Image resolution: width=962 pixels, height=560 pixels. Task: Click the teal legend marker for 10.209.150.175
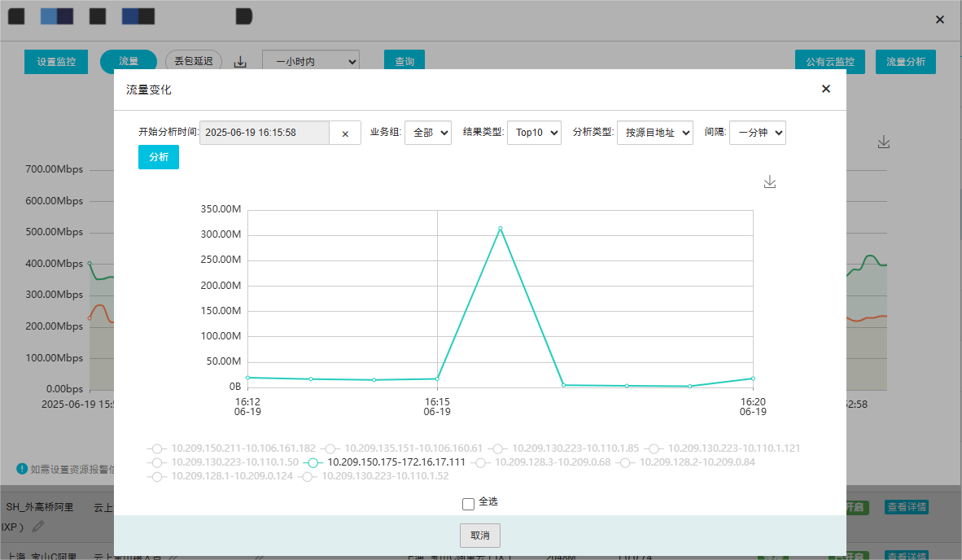313,463
